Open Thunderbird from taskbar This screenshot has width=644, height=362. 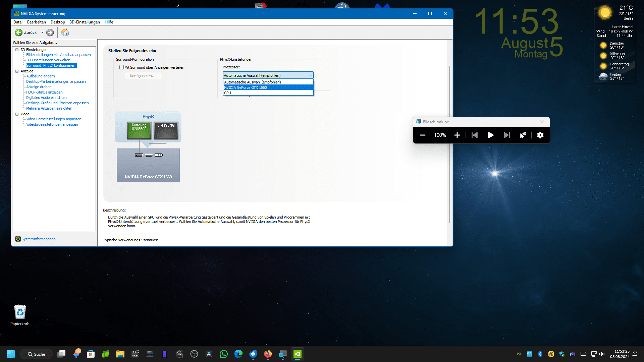(x=253, y=354)
